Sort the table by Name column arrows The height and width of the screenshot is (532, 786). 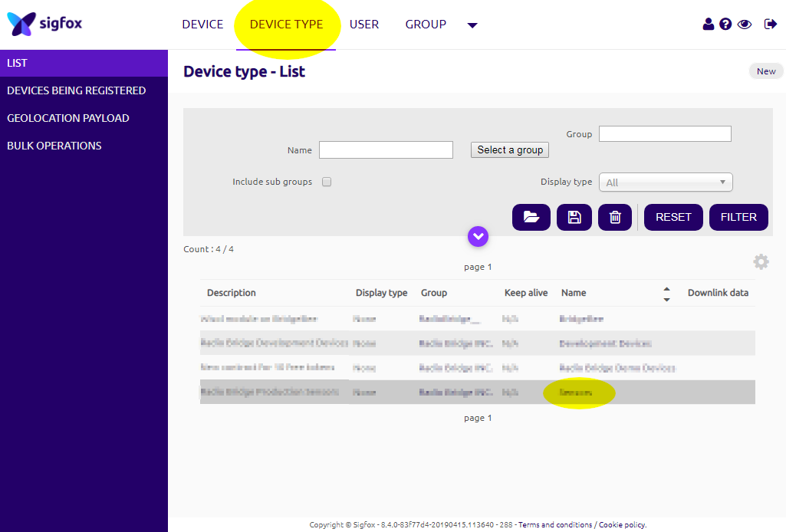(x=666, y=294)
